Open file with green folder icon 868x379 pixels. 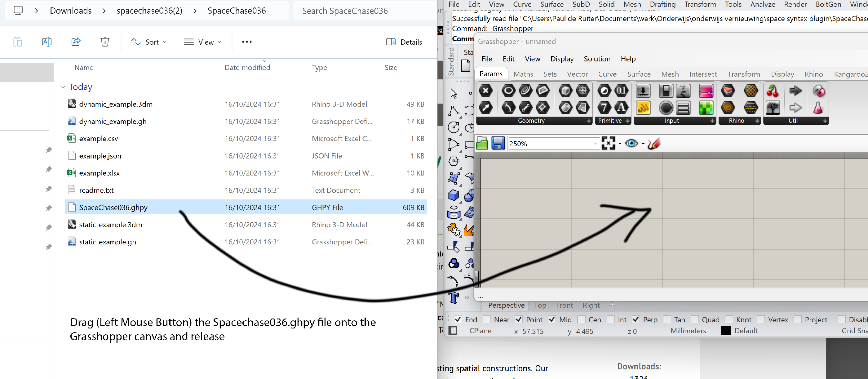pos(482,143)
